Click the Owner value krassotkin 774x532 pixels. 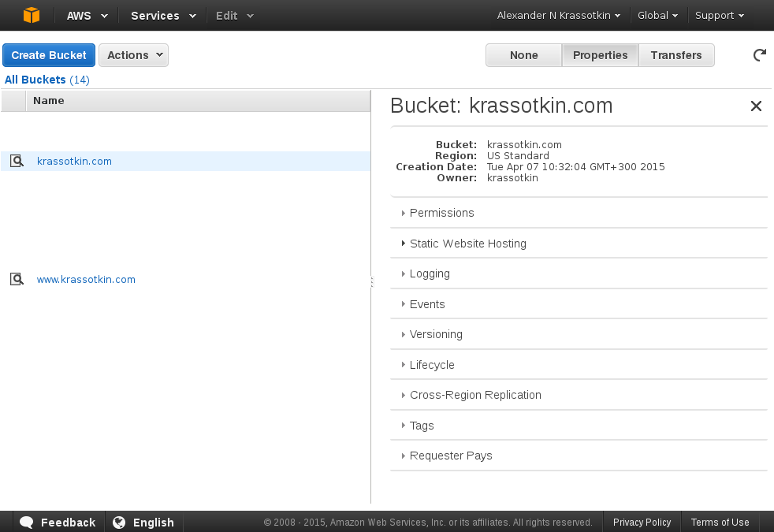click(512, 177)
